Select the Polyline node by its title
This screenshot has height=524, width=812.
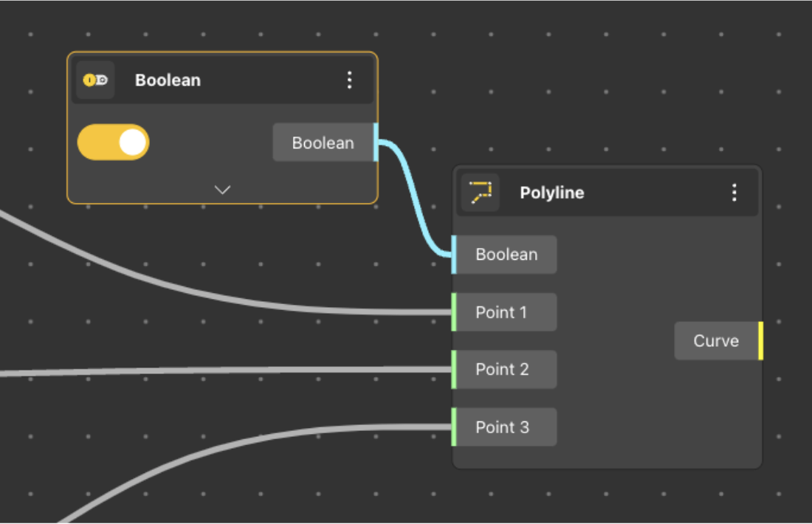[551, 193]
